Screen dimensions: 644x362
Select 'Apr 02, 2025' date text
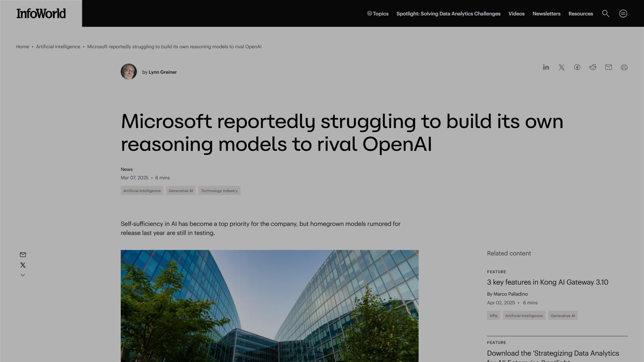coord(501,303)
